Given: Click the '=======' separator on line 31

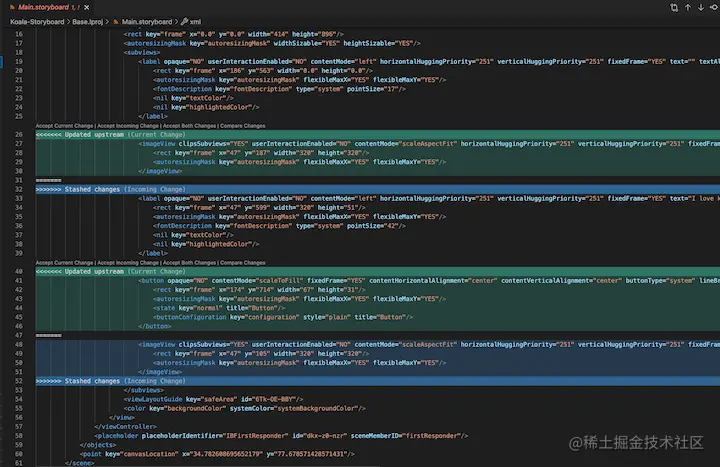Looking at the screenshot, I should coord(49,180).
